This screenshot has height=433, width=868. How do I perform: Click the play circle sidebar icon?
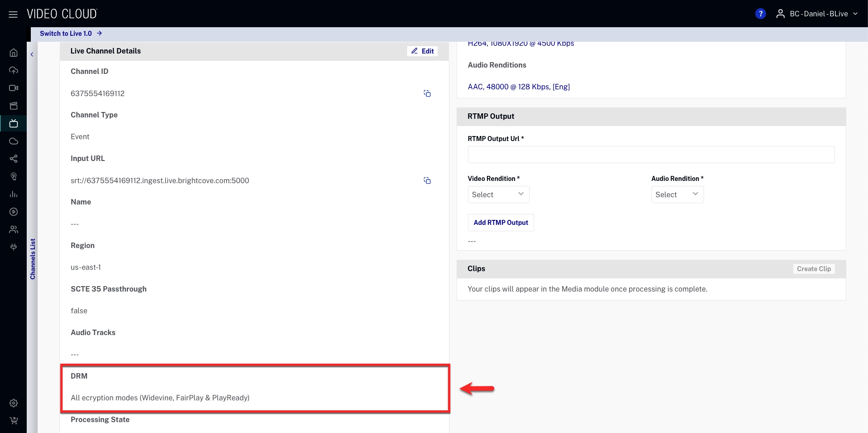14,212
